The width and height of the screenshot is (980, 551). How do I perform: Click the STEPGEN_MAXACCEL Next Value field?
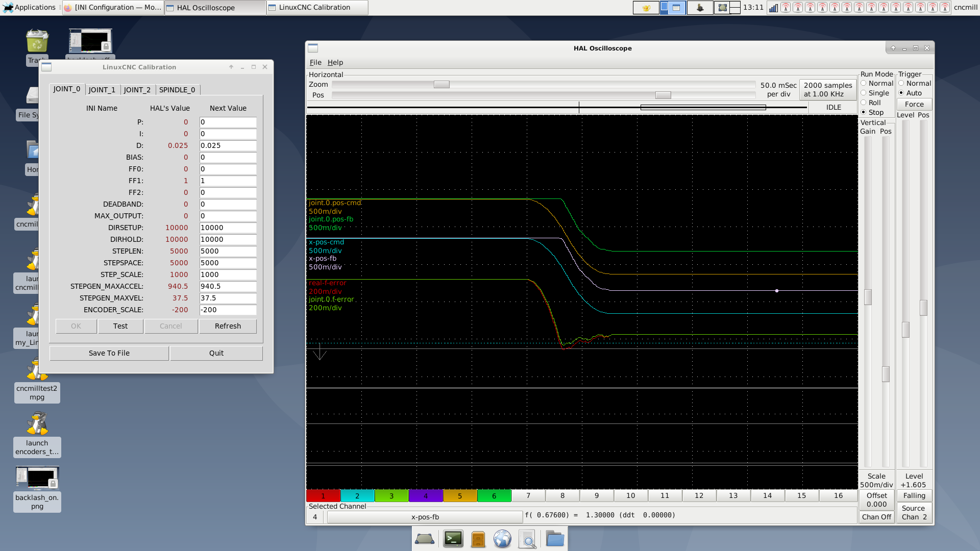[x=228, y=286]
